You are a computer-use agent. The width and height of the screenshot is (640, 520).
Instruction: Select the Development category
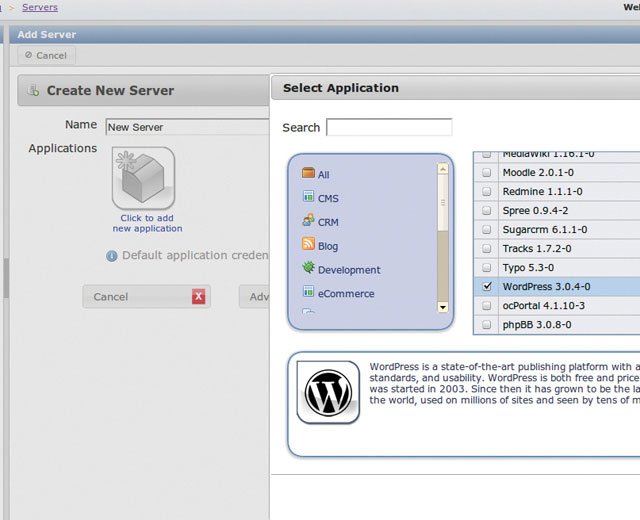tap(349, 270)
